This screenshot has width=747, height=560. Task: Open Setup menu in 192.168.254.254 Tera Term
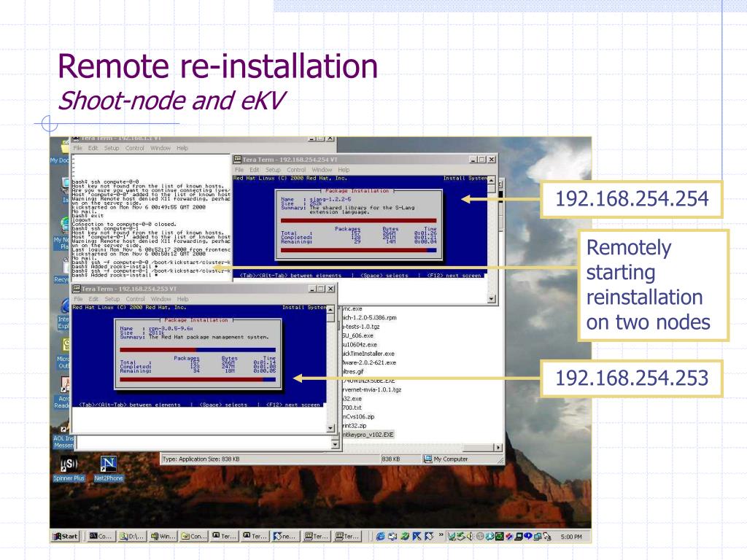[x=273, y=169]
